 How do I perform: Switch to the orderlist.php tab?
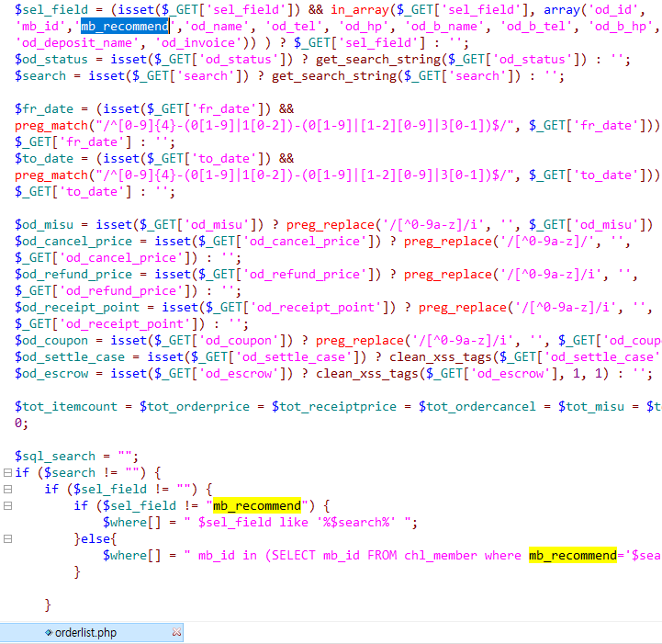pyautogui.click(x=85, y=632)
